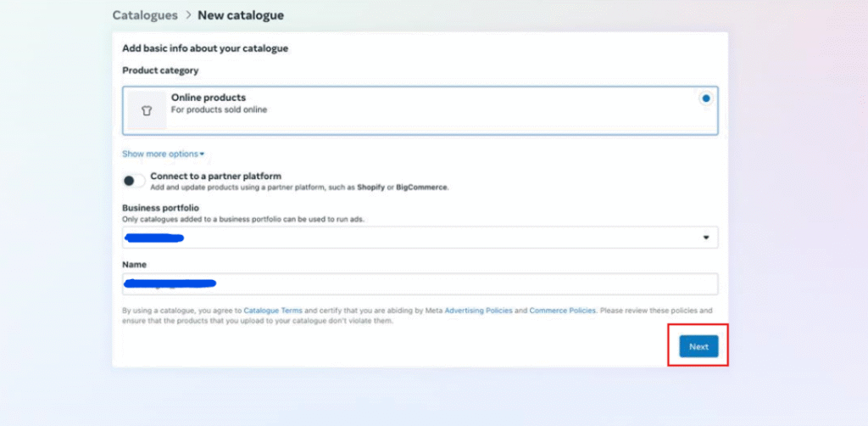Click the New catalogue breadcrumb title
The height and width of the screenshot is (426, 868).
241,15
